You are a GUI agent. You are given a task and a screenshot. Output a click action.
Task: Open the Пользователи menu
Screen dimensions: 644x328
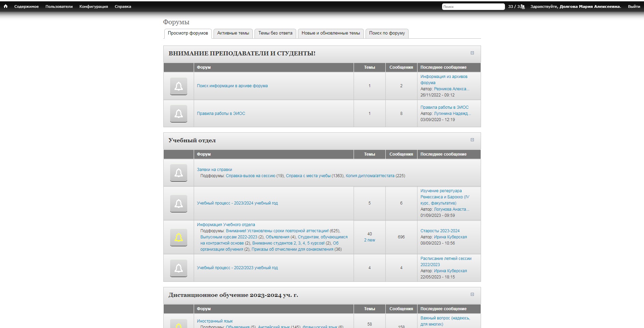coord(59,6)
